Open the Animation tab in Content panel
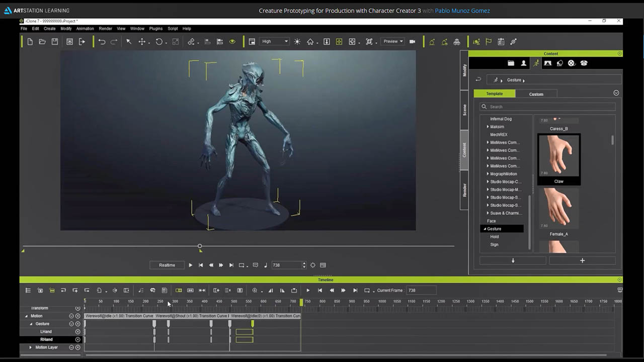644x362 pixels. [536, 63]
